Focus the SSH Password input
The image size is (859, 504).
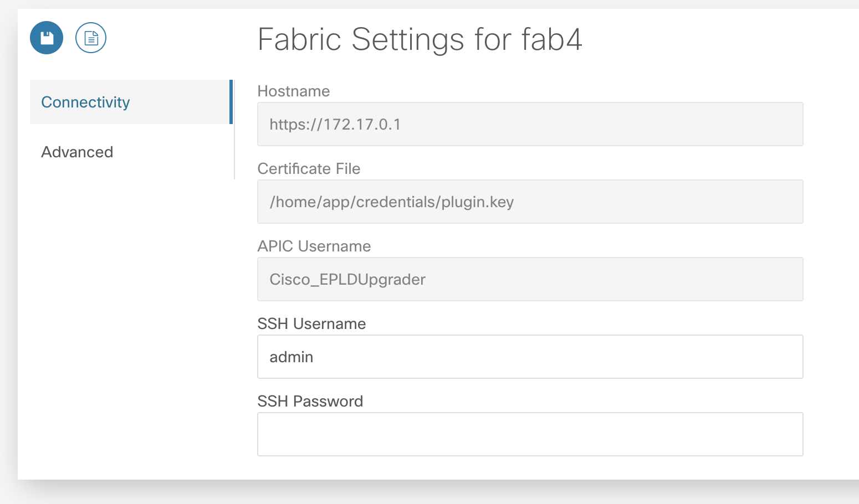coord(530,434)
